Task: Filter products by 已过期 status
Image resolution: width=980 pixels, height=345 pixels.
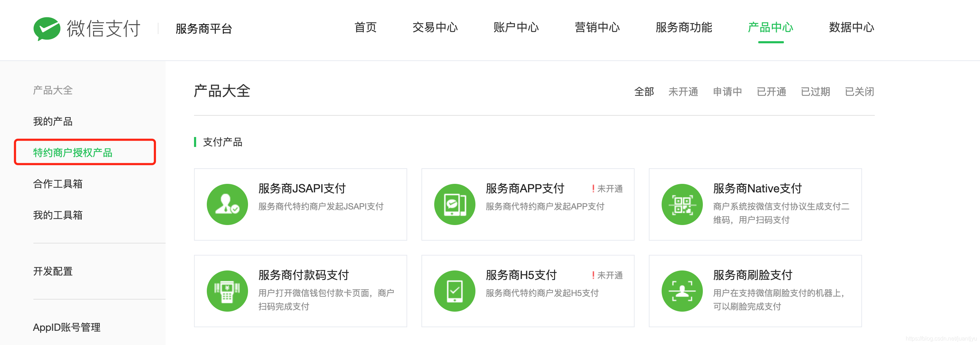Action: (x=815, y=92)
